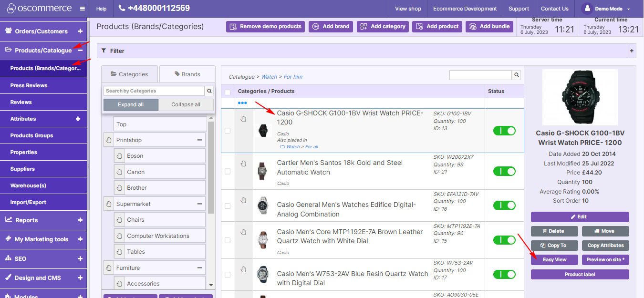Disable status toggle for Casio Edifice watch

coord(504,206)
